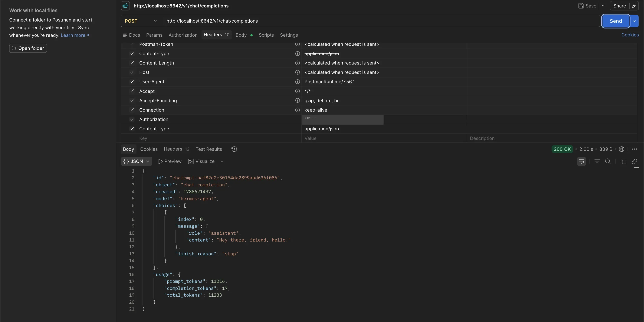Screen dimensions: 644x322
Task: Click info icon for Accept header
Action: coord(298,91)
